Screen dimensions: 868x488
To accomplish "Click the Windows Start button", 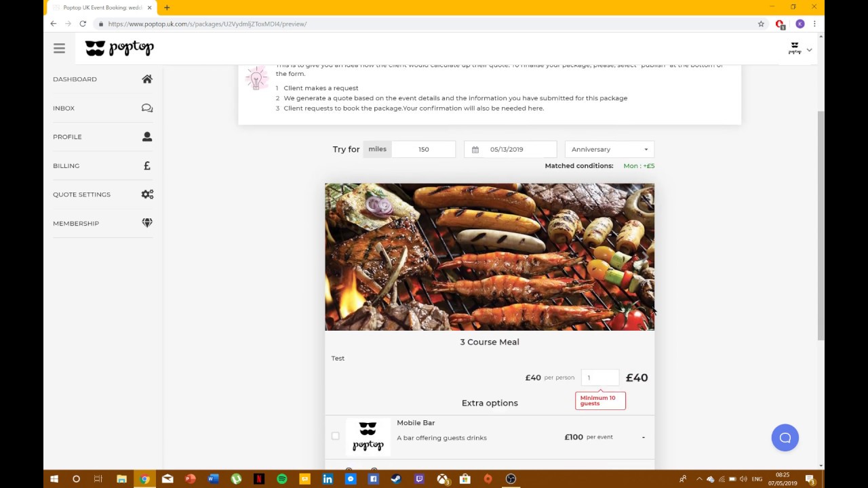I will click(54, 479).
